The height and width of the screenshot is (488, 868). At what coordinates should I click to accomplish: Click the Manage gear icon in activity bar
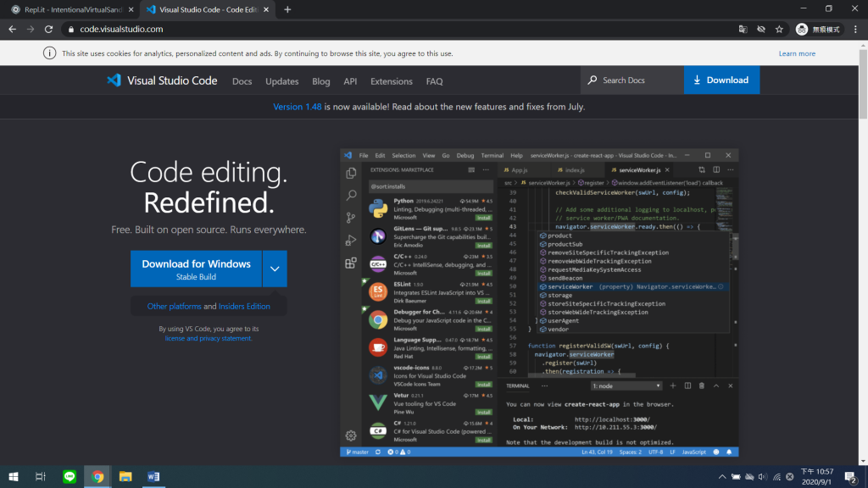click(x=351, y=436)
